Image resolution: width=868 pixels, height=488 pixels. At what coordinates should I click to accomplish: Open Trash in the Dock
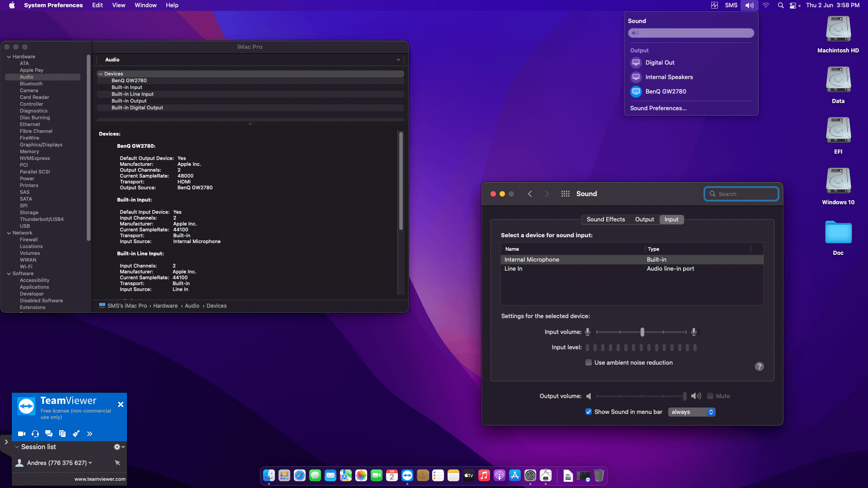pos(599,475)
